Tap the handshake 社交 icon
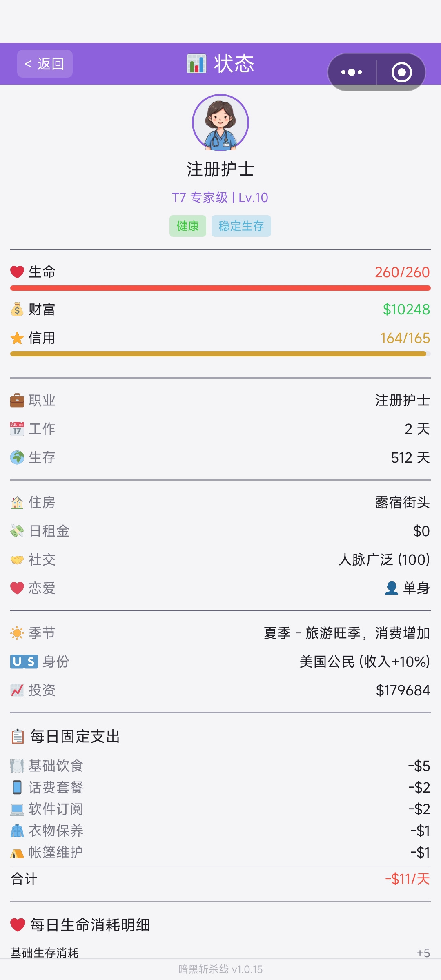 click(17, 560)
